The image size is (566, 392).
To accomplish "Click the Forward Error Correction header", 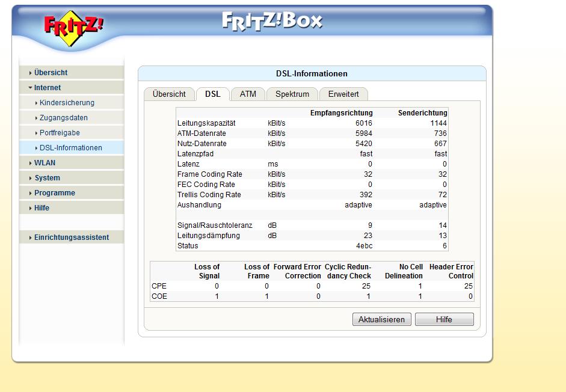I will tap(298, 271).
